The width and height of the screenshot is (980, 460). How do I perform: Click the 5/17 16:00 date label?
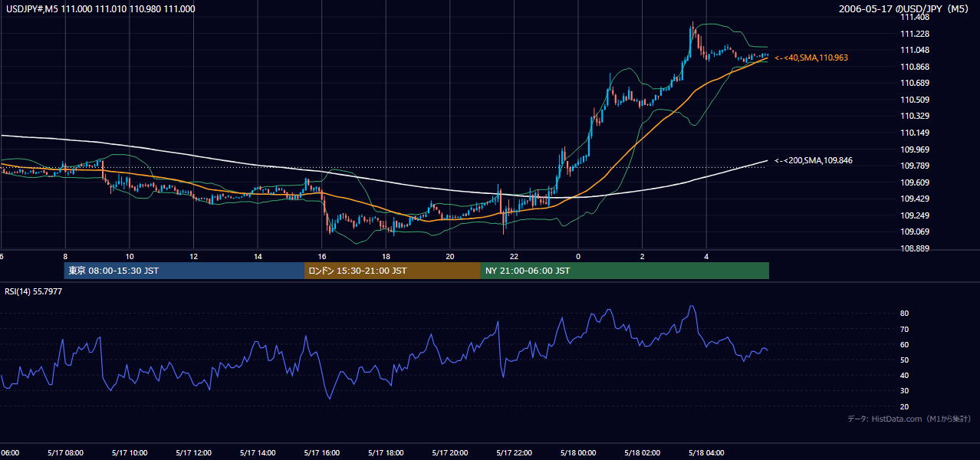click(x=321, y=453)
